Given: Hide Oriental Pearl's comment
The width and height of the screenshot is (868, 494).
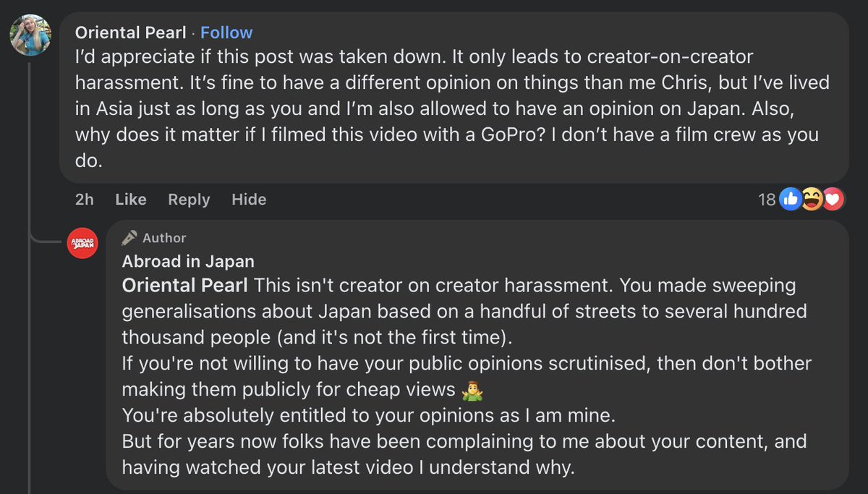Looking at the screenshot, I should pos(249,200).
